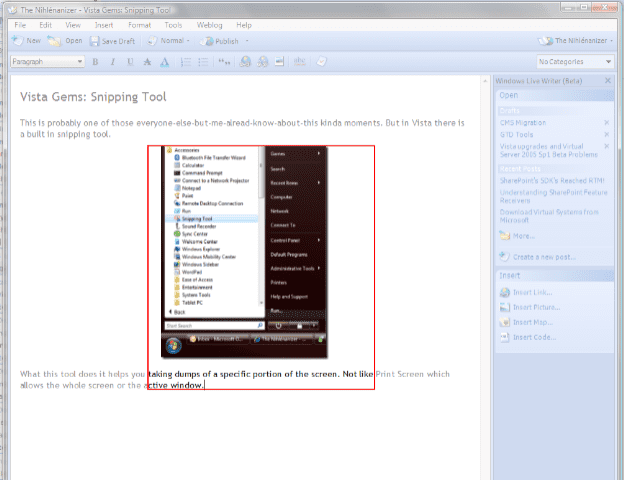Create a New post from the toolbar

pos(26,41)
